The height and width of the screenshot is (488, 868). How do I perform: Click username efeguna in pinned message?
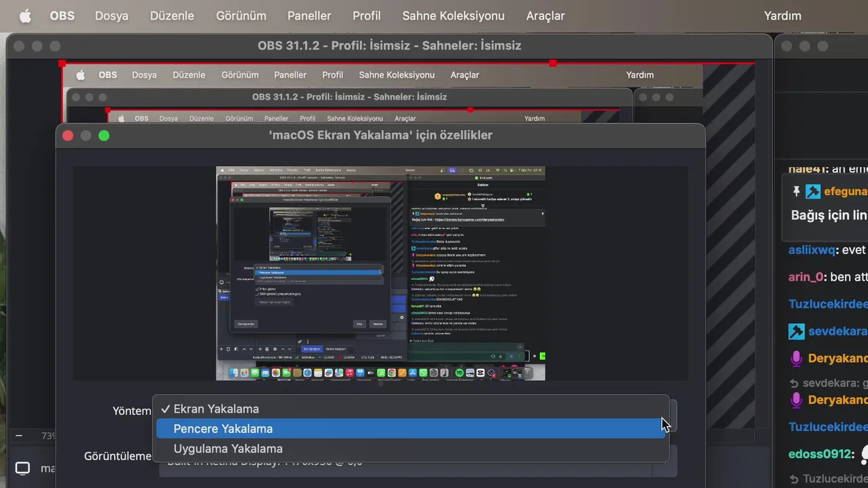click(846, 192)
